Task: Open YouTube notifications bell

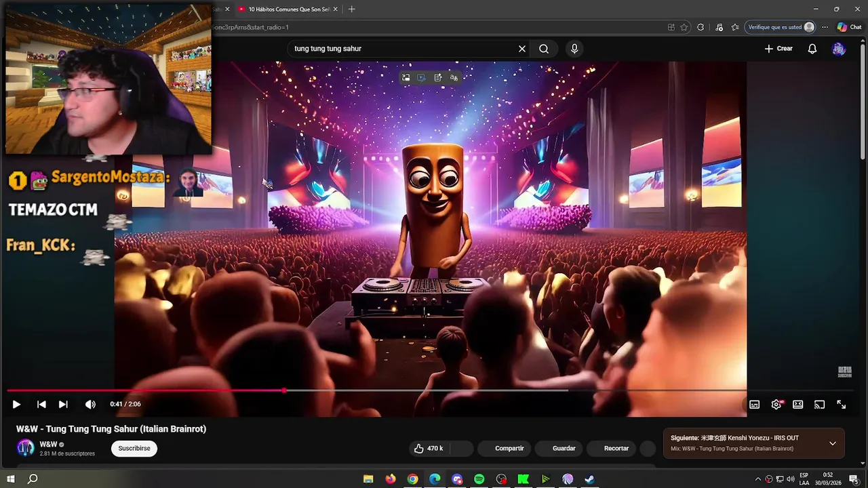Action: (x=812, y=49)
